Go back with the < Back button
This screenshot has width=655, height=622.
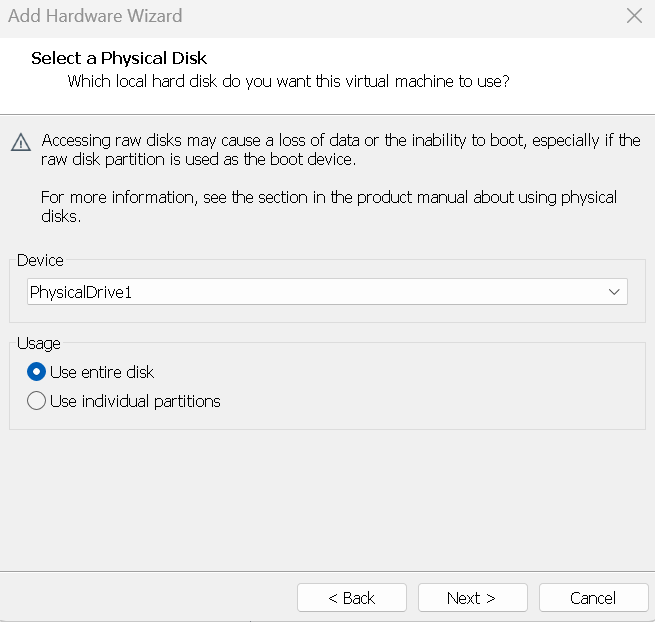pos(351,598)
